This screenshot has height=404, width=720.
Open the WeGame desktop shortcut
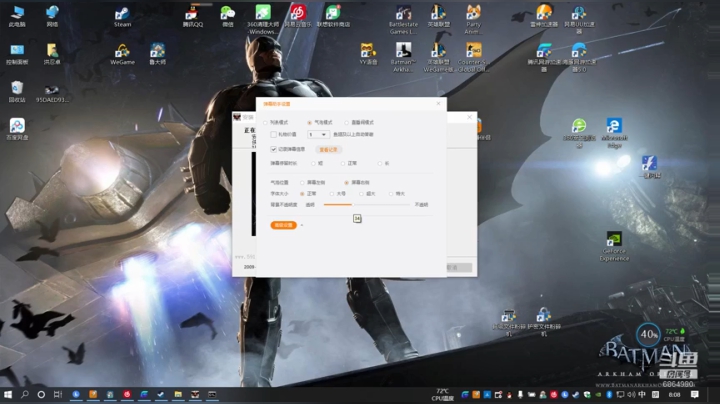point(122,54)
